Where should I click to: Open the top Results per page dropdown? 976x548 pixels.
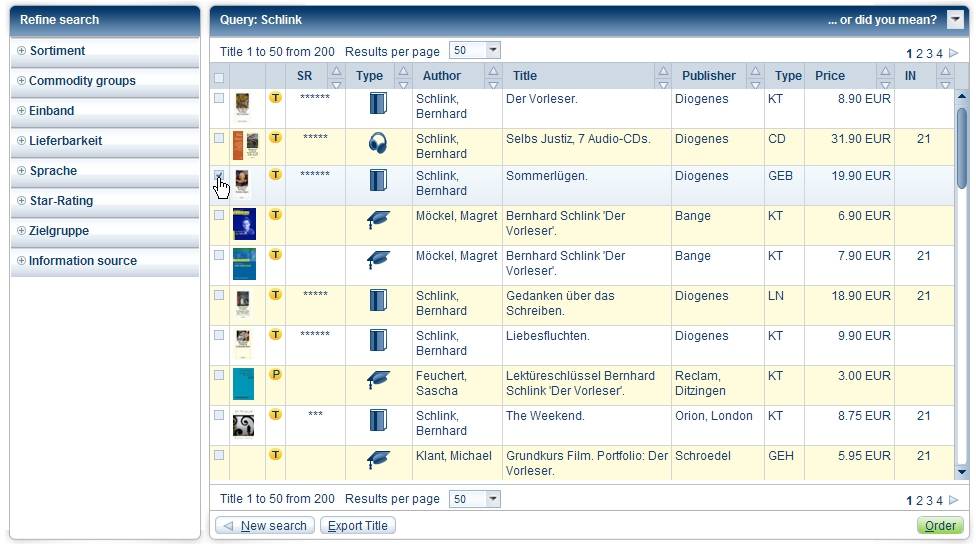[493, 50]
